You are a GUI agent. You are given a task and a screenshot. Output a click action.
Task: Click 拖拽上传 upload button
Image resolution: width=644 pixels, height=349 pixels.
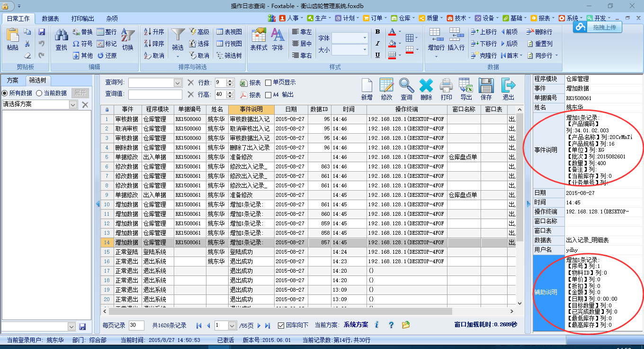pos(597,28)
